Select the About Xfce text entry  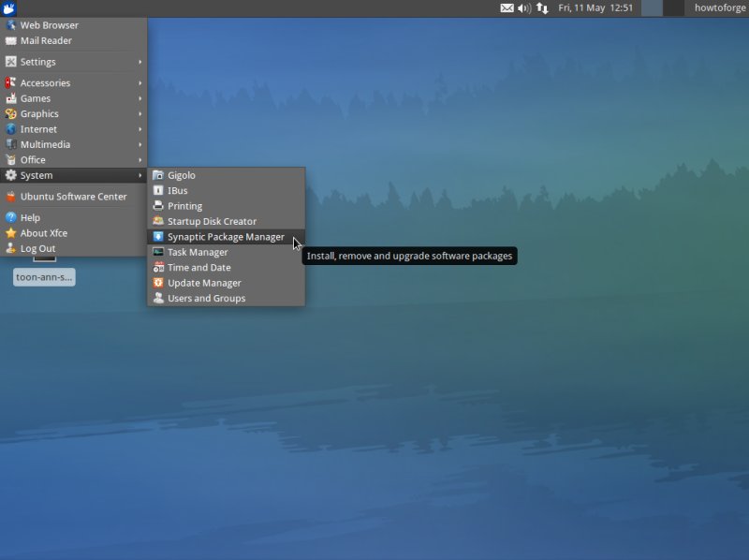click(44, 233)
